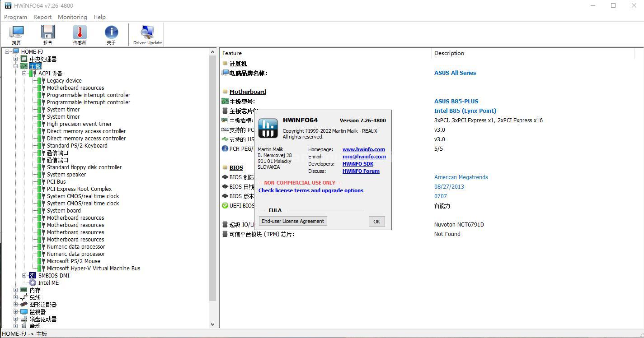Expand the SMBIOS DMI node
Screen dimensions: 644x338
24,275
